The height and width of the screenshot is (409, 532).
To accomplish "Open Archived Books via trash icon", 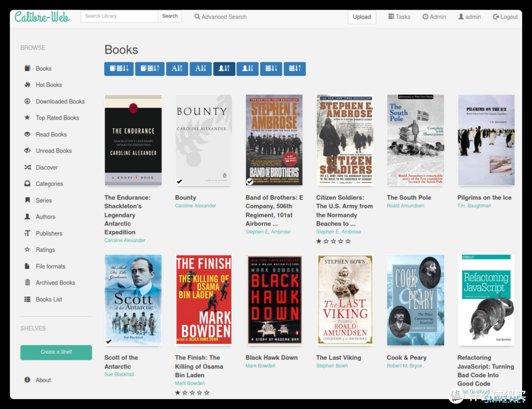I will click(28, 283).
